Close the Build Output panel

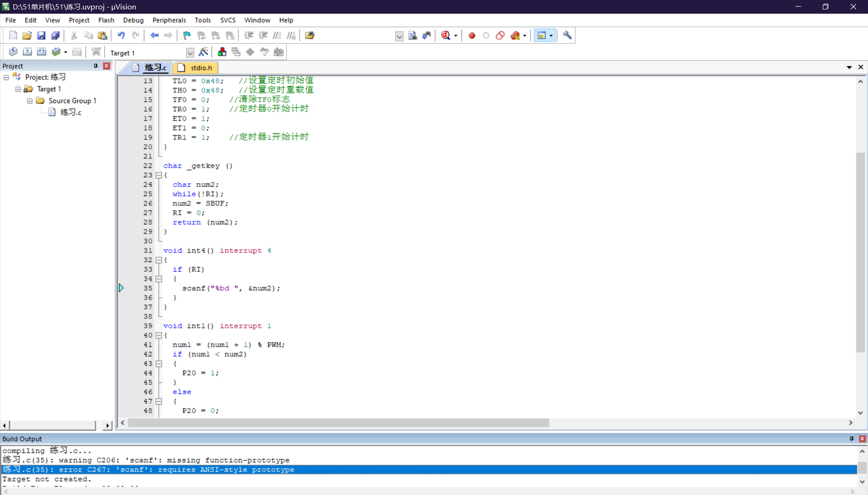862,438
